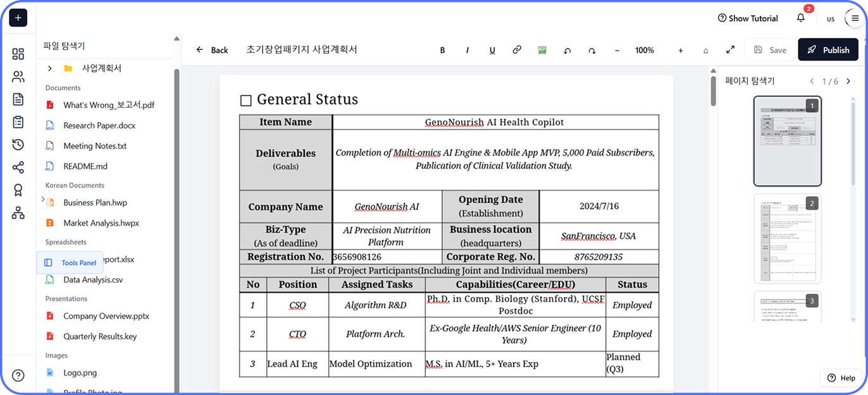Viewport: 868px width, 395px height.
Task: Go to next page in page navigator
Action: click(x=848, y=82)
